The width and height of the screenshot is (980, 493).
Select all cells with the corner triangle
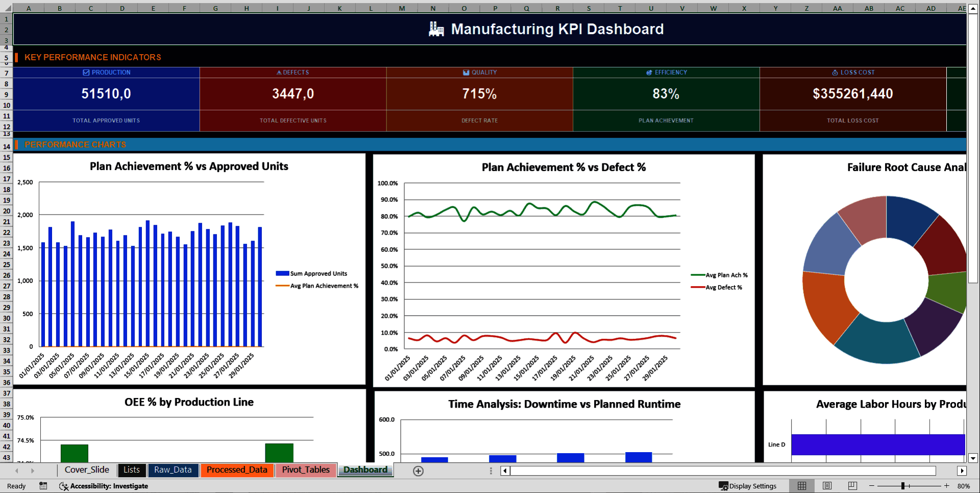tap(7, 8)
